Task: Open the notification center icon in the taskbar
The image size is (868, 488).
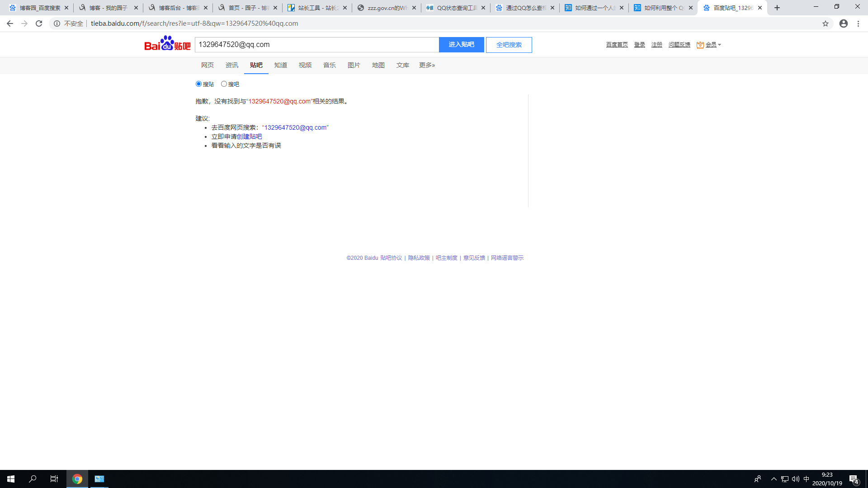Action: [x=854, y=479]
